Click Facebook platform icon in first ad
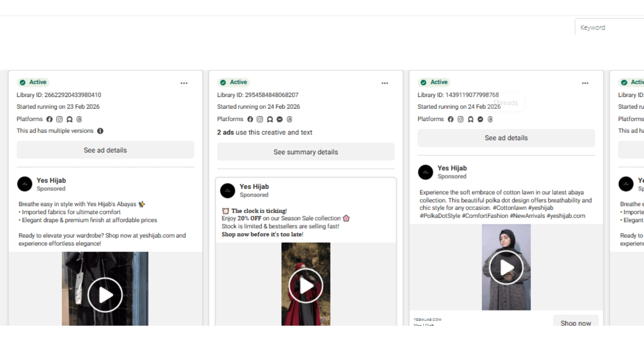This screenshot has height=362, width=644. click(49, 119)
